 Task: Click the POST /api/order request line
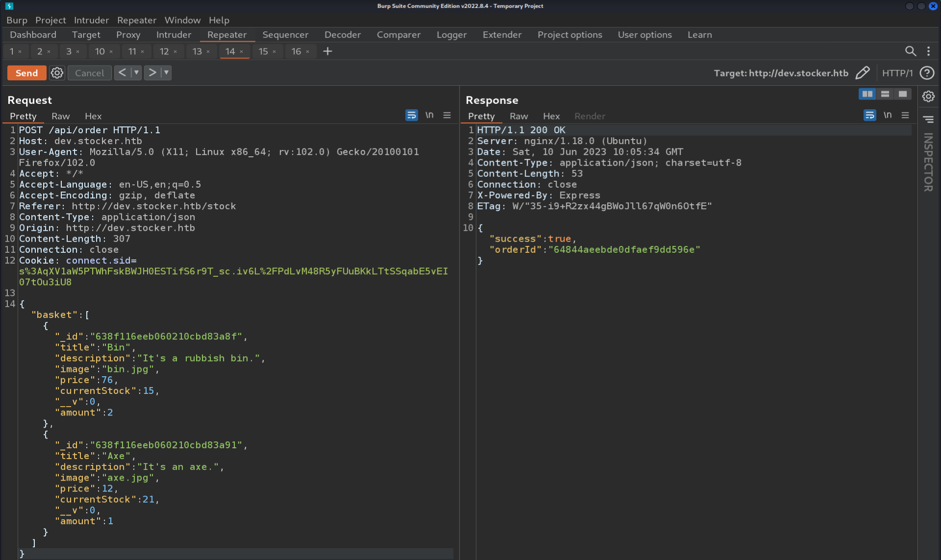pos(89,130)
